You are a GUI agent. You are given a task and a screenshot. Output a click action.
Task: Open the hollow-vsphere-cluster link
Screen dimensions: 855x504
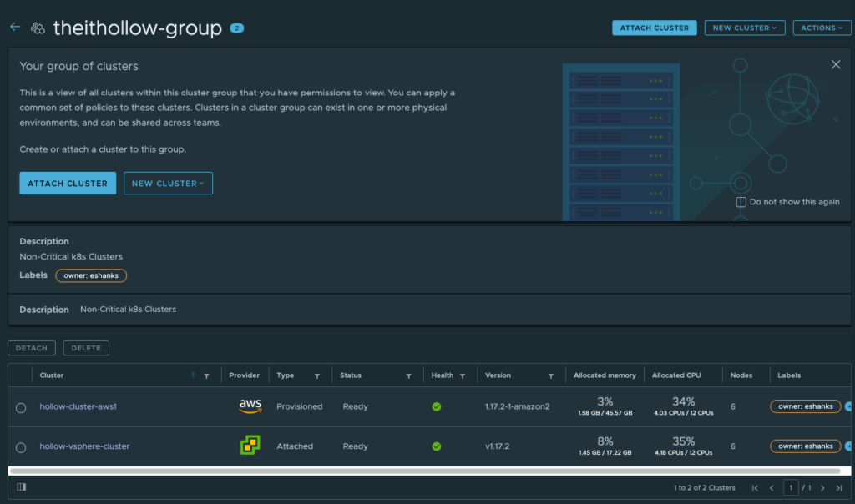coord(84,446)
